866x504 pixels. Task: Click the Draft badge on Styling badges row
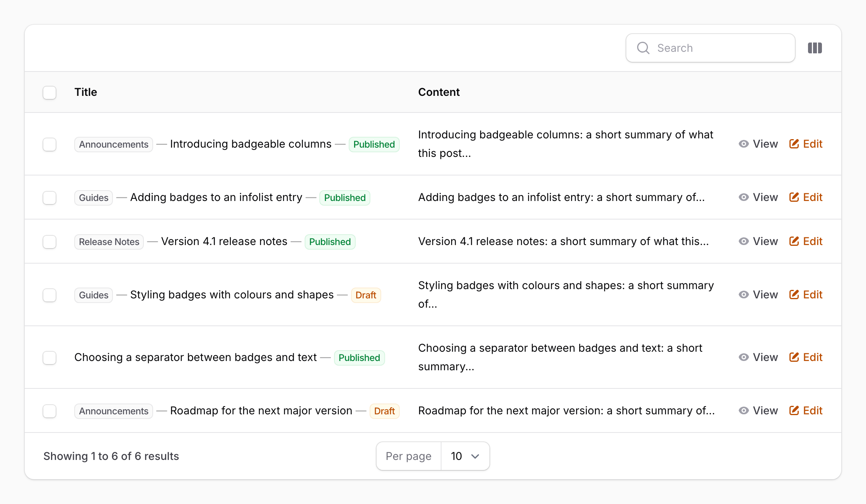[x=366, y=295]
